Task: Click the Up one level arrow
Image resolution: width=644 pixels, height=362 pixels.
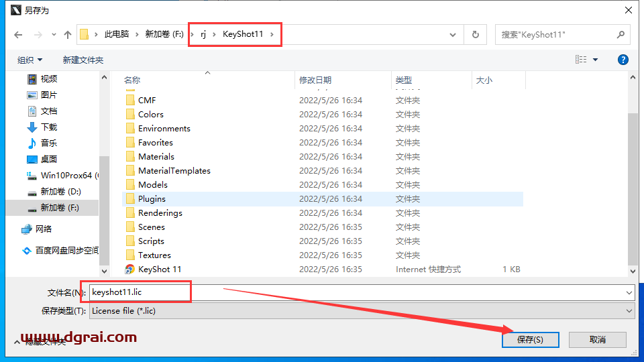Action: (x=67, y=34)
